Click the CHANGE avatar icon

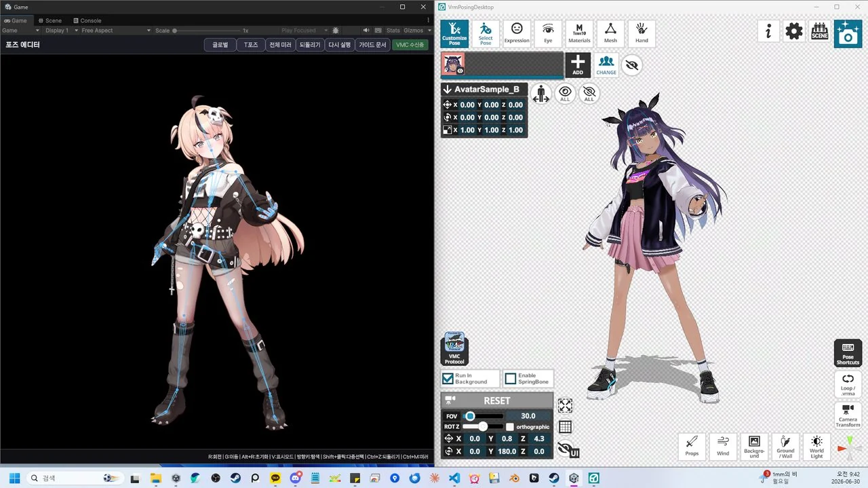point(606,64)
